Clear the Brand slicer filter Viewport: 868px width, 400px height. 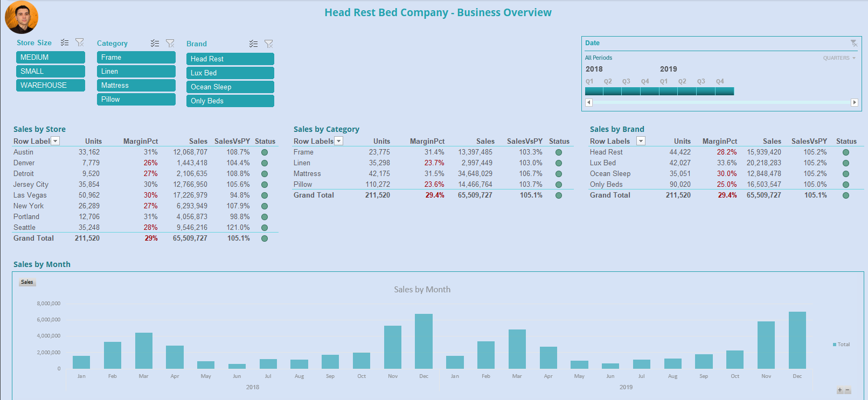coord(269,44)
